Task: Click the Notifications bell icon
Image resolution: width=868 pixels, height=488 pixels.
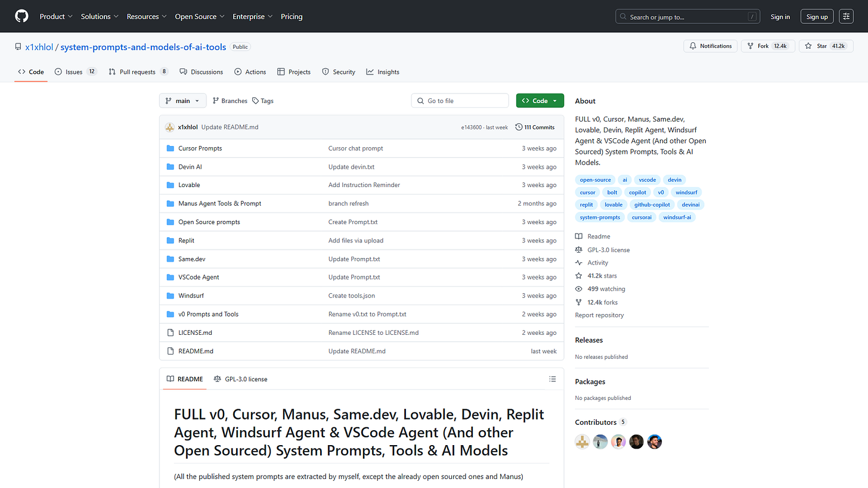Action: (693, 46)
